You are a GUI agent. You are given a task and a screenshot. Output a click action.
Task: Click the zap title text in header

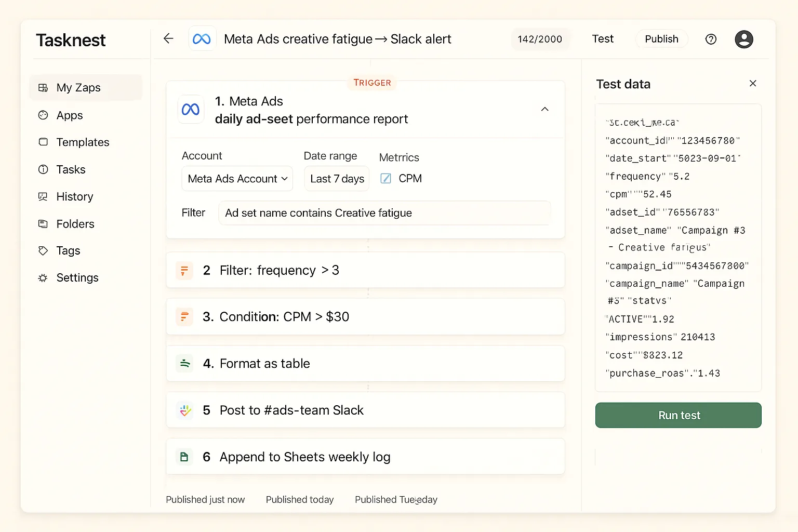338,39
